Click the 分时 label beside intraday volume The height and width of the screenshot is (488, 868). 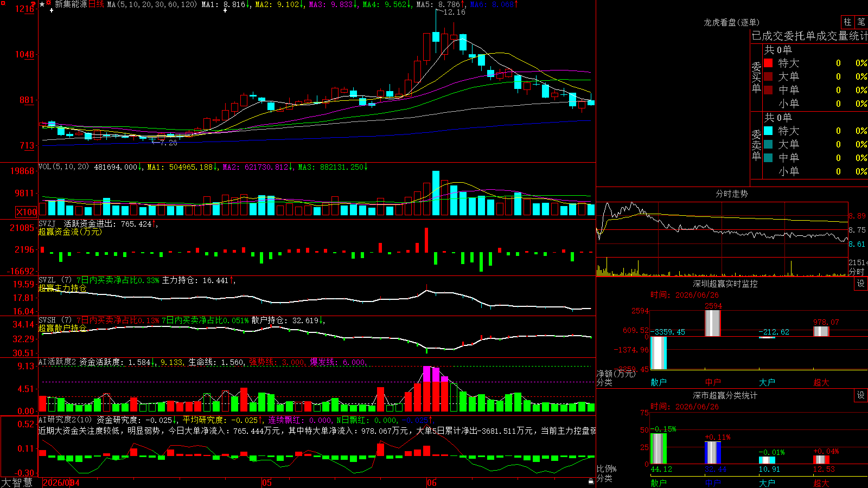click(857, 272)
